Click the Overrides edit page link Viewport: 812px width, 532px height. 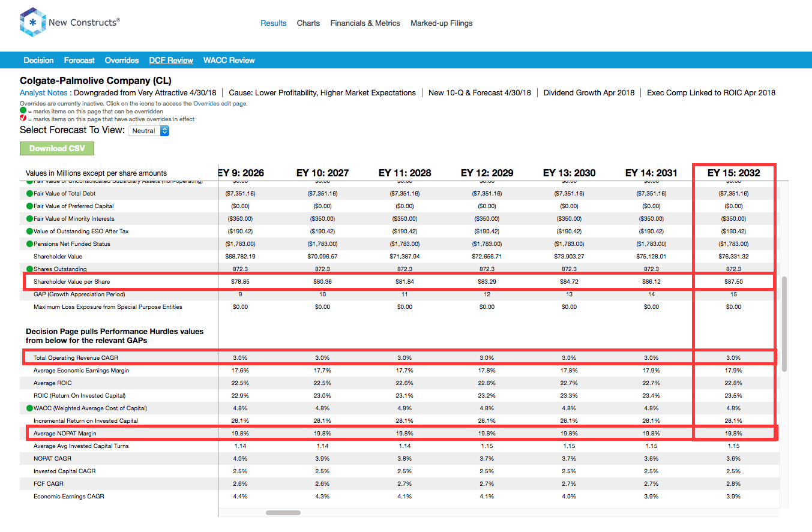point(220,104)
